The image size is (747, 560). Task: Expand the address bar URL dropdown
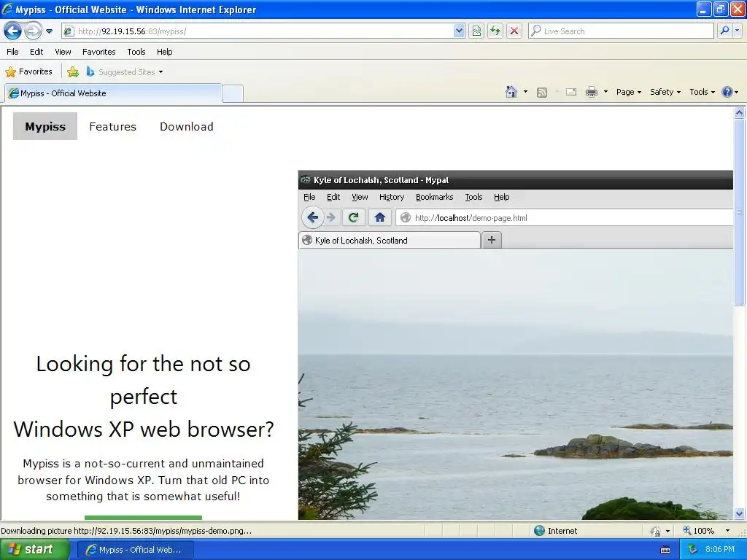tap(459, 31)
